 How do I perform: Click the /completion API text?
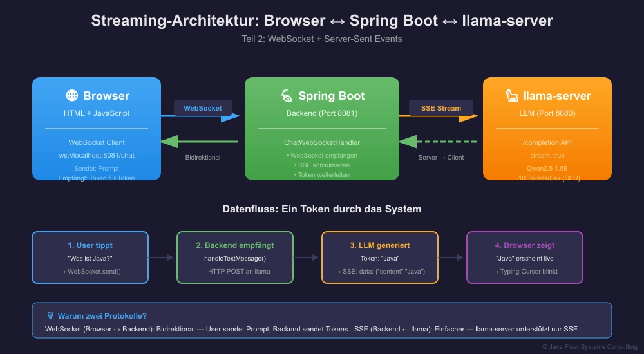(x=547, y=142)
